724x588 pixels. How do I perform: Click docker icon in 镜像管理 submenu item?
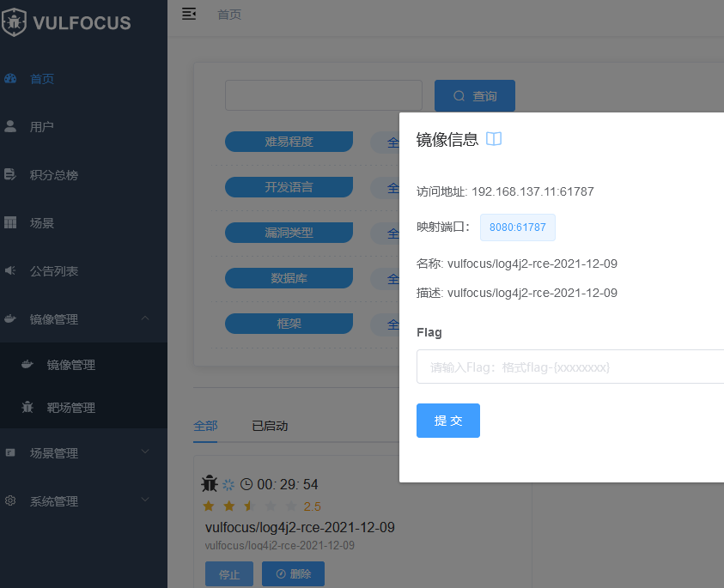(27, 364)
